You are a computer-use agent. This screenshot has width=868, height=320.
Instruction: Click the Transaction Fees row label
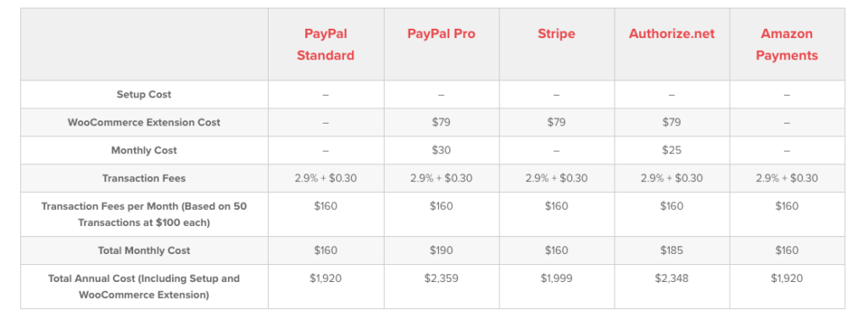144,179
